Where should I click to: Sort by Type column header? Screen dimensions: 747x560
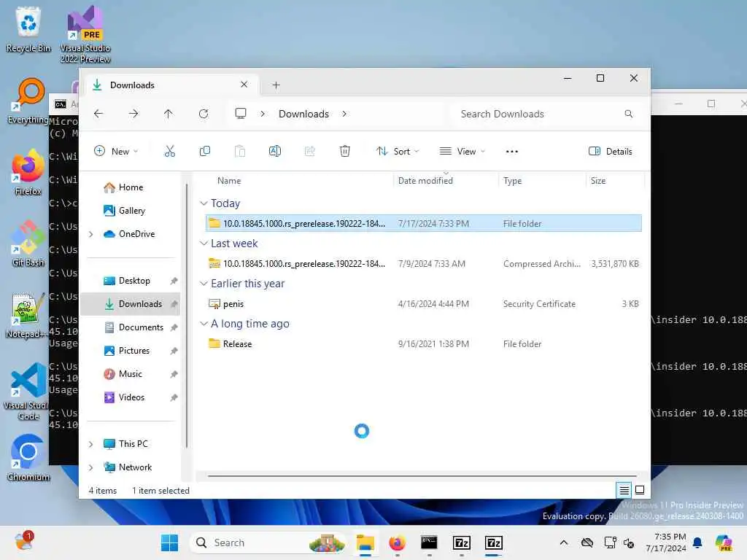(x=512, y=181)
